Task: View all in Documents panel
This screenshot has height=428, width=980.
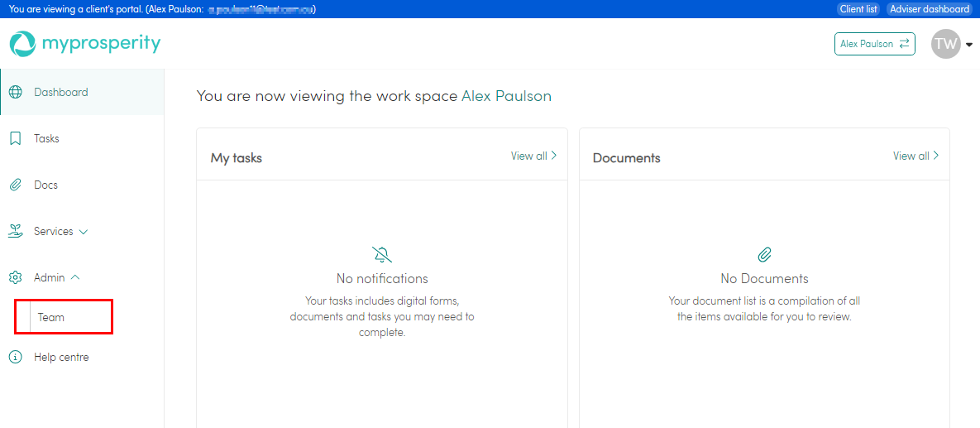Action: [x=915, y=156]
